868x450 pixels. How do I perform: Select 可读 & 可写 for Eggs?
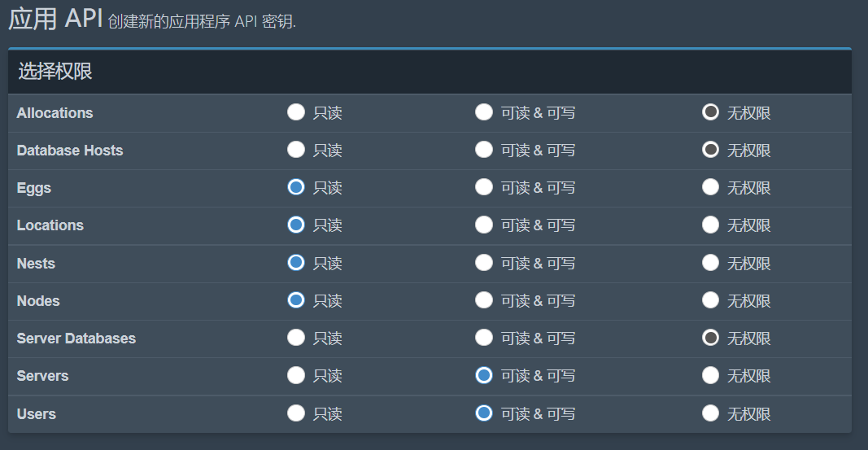coord(484,187)
